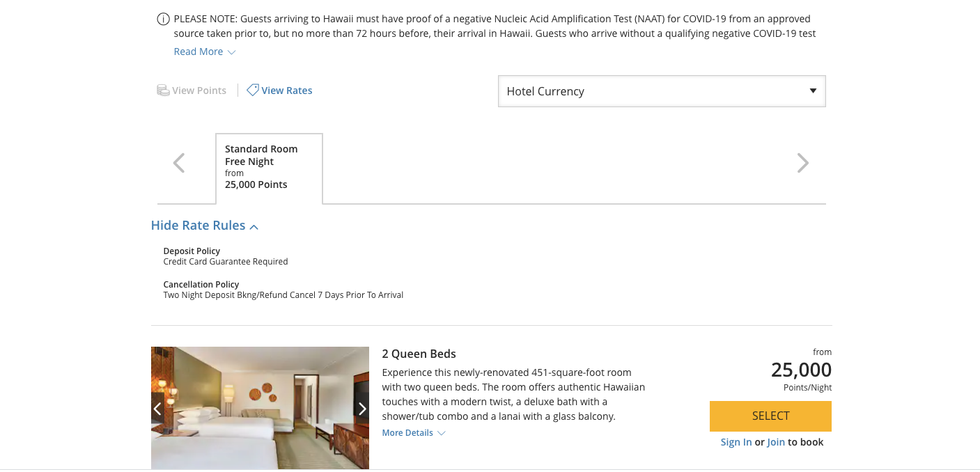Open the 2 Queen Beds room photo
This screenshot has height=472, width=980.
pos(260,408)
